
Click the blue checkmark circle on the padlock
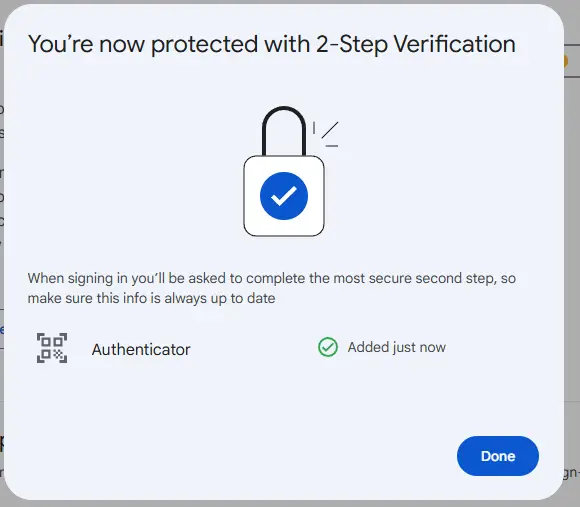(x=284, y=196)
